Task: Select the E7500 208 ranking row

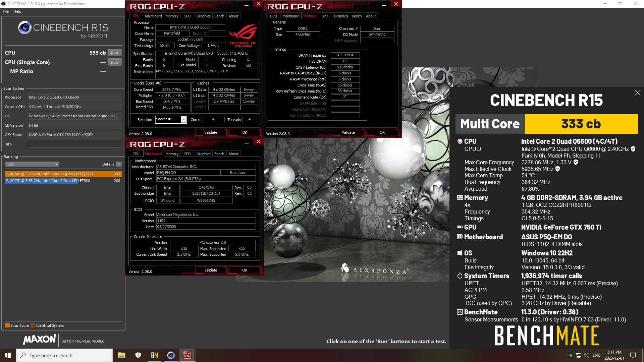Action: click(x=63, y=181)
